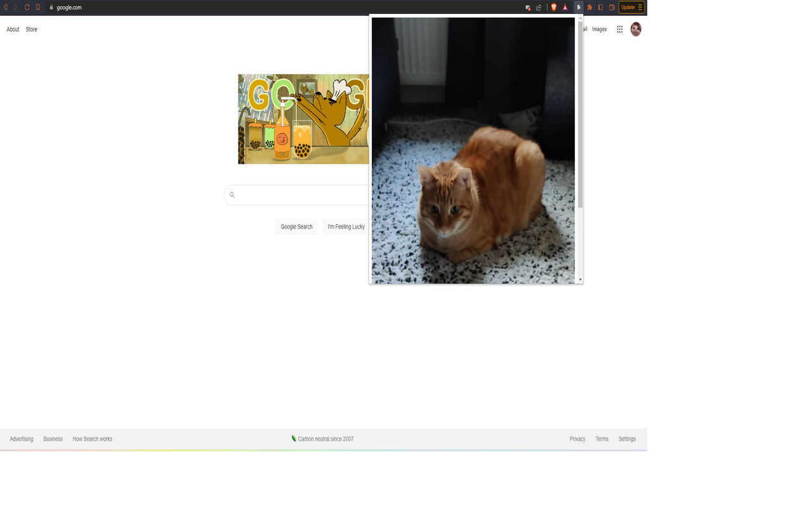Viewport: 812px width, 508px height.
Task: Select the About menu item
Action: point(12,29)
